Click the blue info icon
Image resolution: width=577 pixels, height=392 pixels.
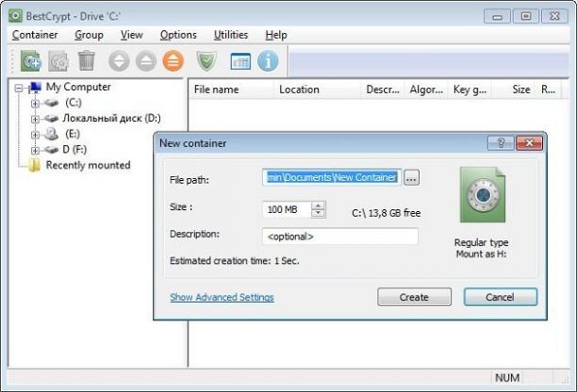pos(268,61)
